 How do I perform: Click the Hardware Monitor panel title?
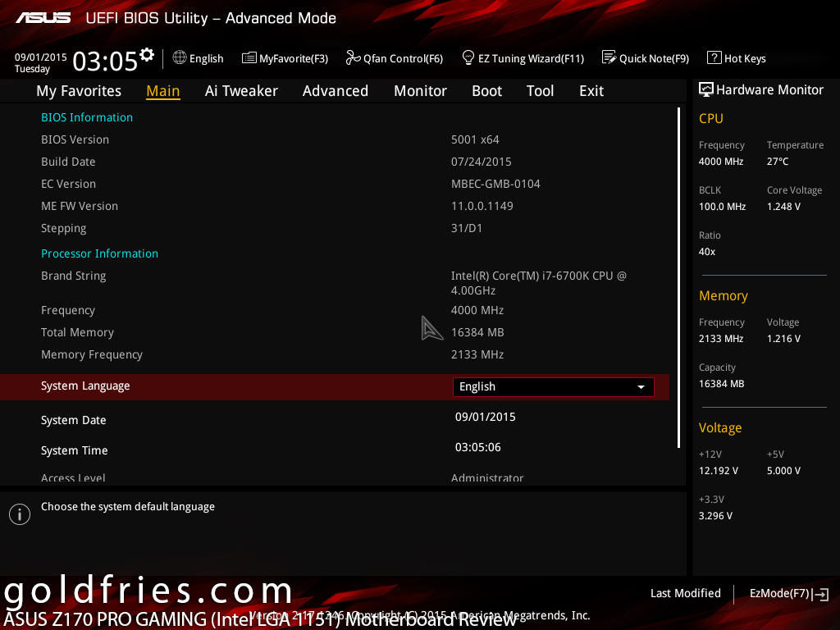tap(769, 89)
